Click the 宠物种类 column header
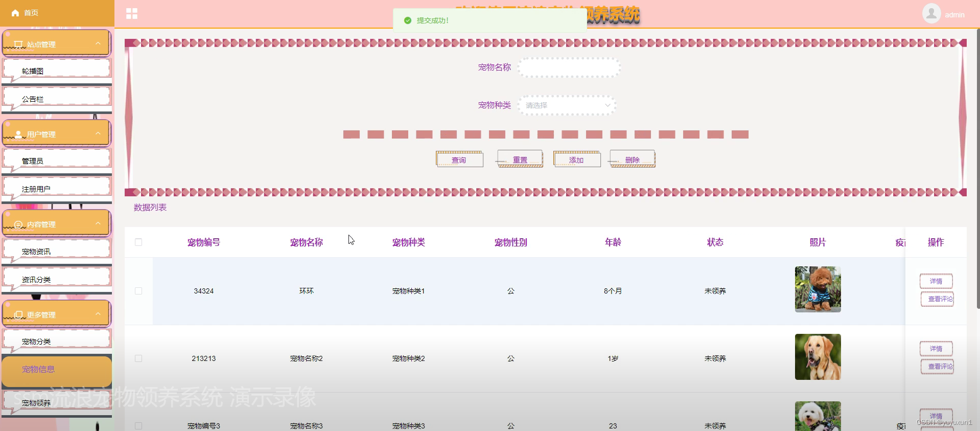The height and width of the screenshot is (431, 980). point(409,242)
